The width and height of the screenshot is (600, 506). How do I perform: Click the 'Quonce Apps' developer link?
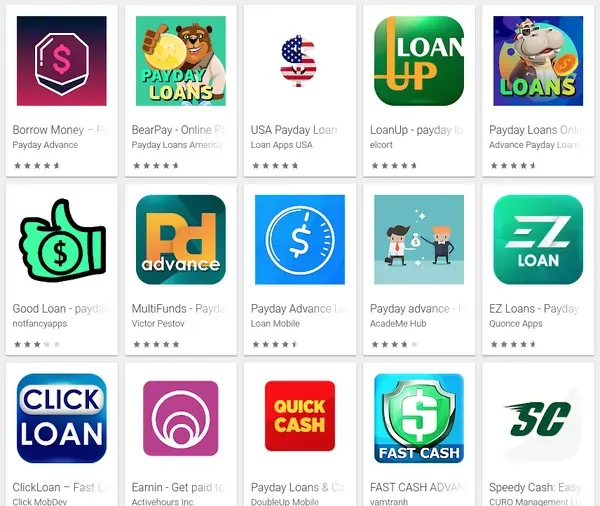click(x=515, y=323)
